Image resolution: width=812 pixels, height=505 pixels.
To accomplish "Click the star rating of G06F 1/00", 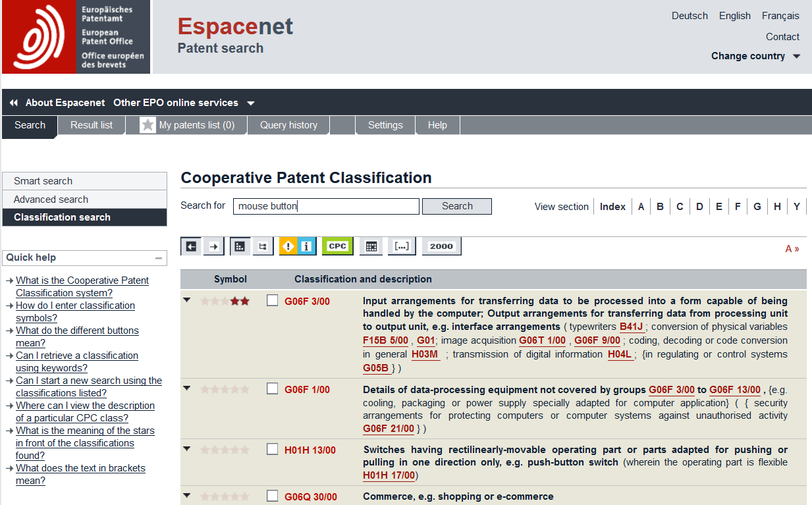I will coord(225,389).
